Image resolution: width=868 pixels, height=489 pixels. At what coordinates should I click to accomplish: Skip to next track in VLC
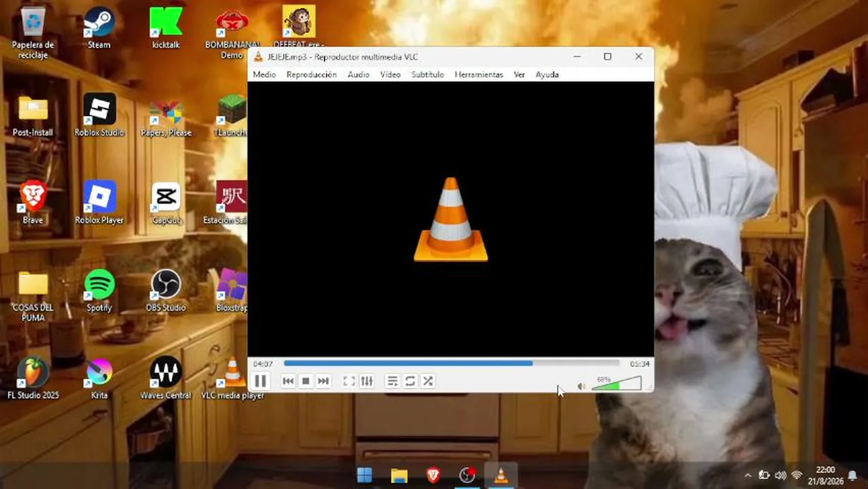[323, 381]
